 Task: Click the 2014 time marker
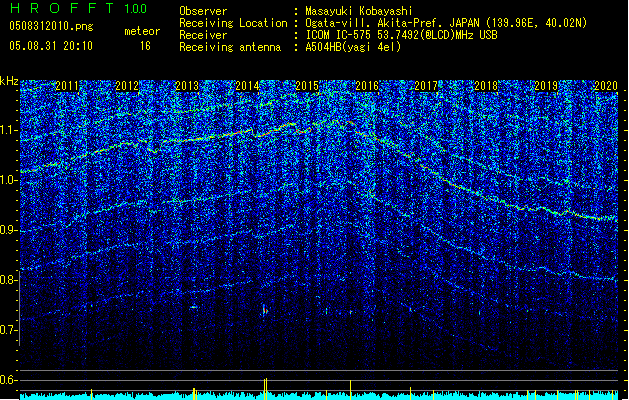pyautogui.click(x=247, y=85)
